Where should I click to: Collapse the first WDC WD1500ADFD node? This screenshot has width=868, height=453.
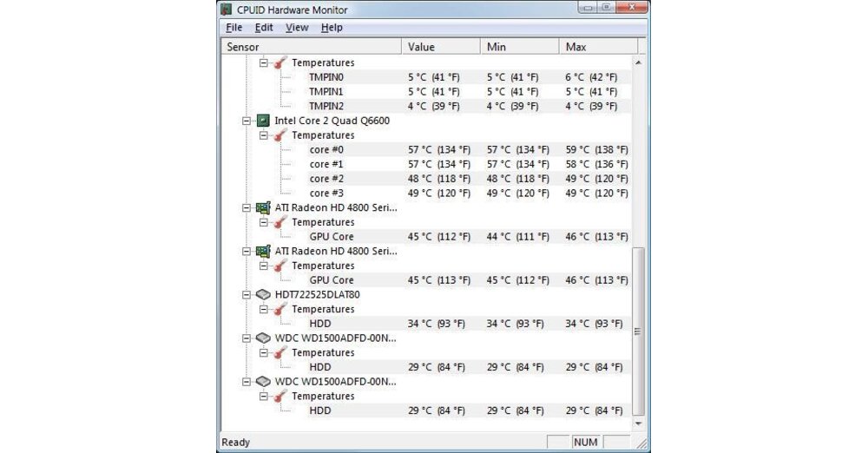pos(247,338)
